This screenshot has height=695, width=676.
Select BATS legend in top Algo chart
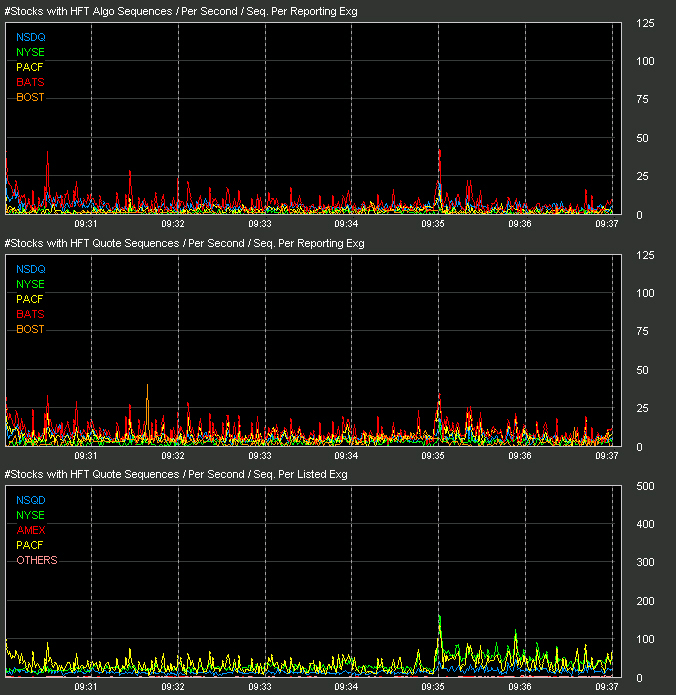[x=30, y=82]
